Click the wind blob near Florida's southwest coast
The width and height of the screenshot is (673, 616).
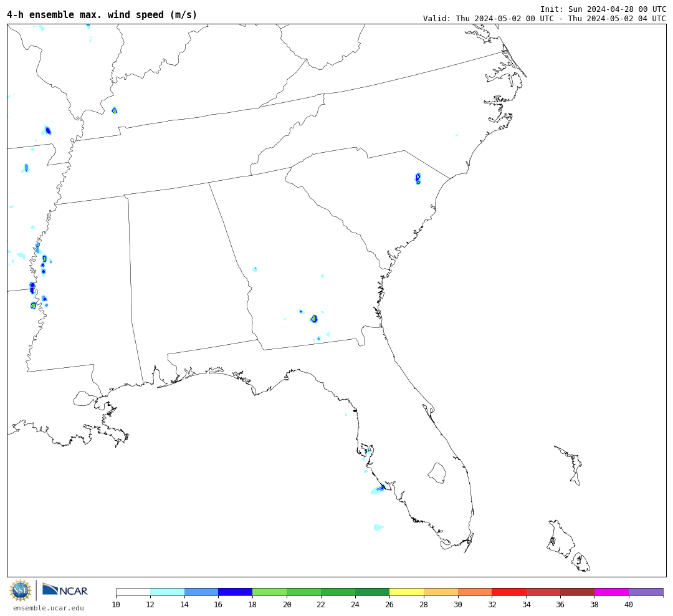[379, 489]
